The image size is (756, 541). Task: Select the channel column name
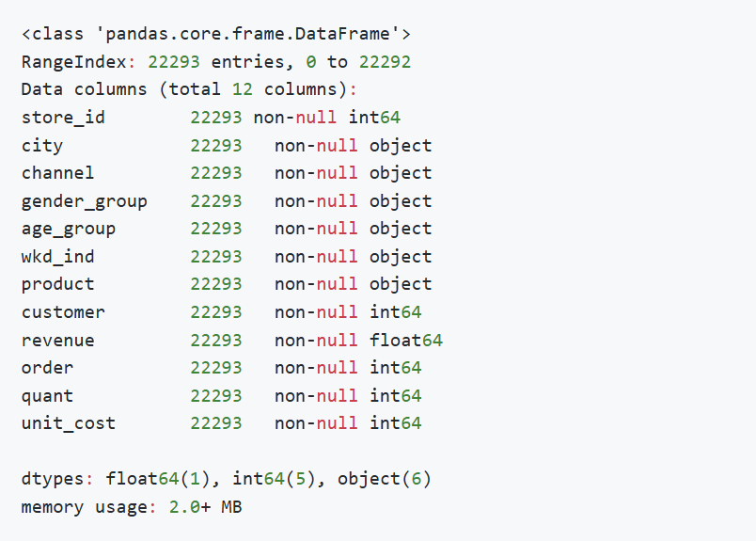58,173
